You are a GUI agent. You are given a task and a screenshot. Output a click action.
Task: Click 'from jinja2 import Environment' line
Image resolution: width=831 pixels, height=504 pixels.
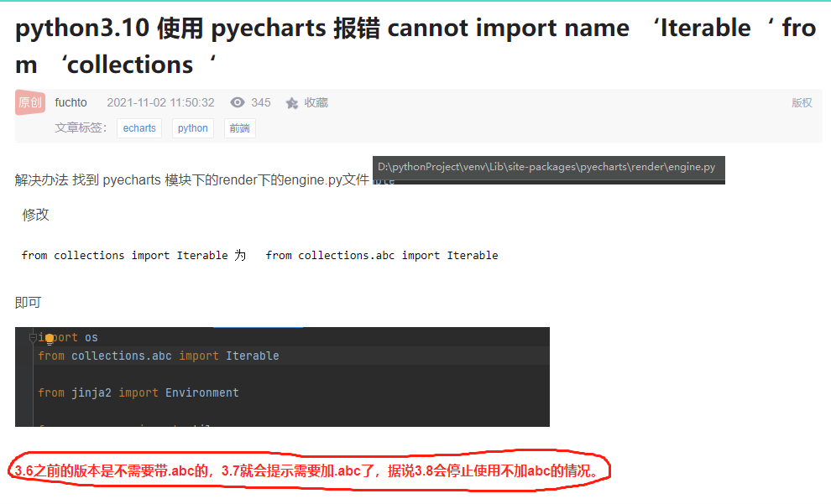pyautogui.click(x=138, y=392)
